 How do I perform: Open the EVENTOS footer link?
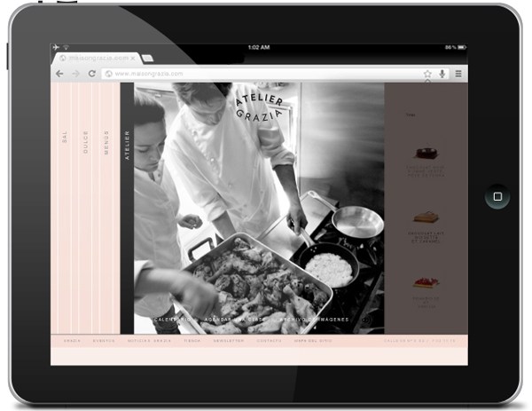[104, 341]
